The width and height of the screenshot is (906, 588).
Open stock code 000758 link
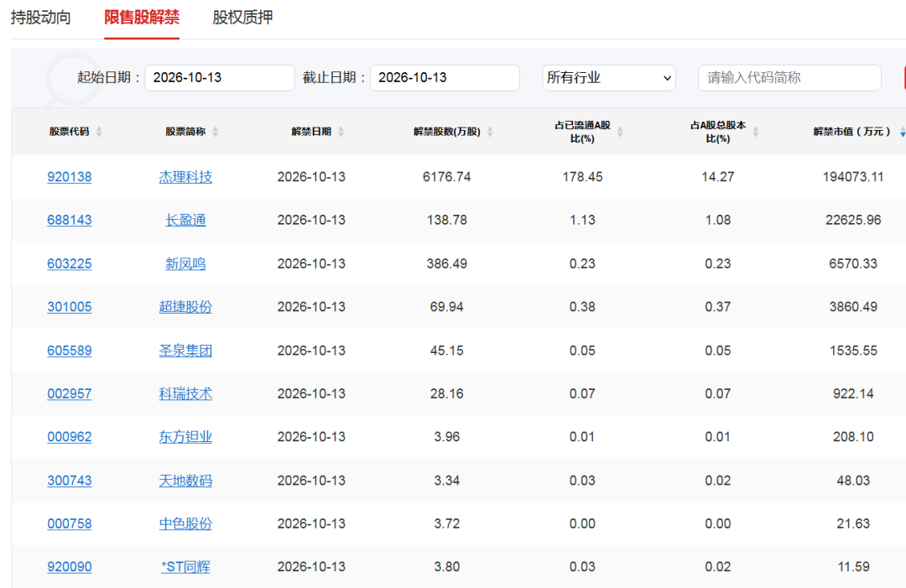click(x=70, y=524)
